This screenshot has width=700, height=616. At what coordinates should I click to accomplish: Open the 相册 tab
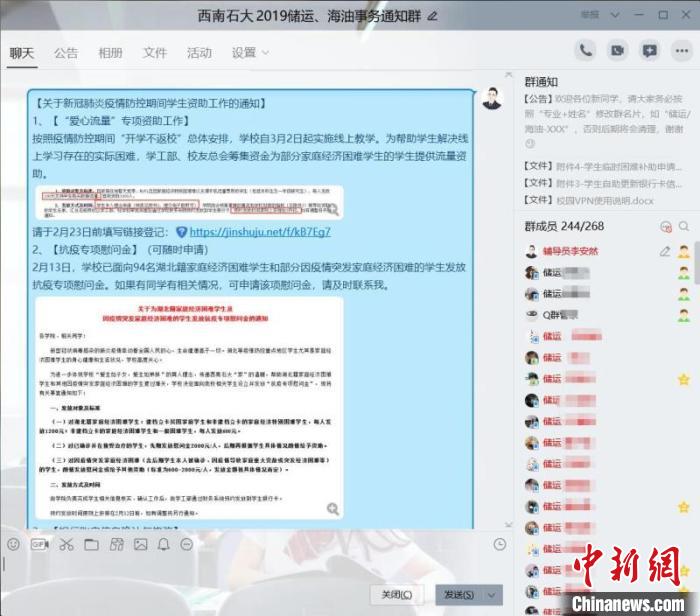(110, 53)
